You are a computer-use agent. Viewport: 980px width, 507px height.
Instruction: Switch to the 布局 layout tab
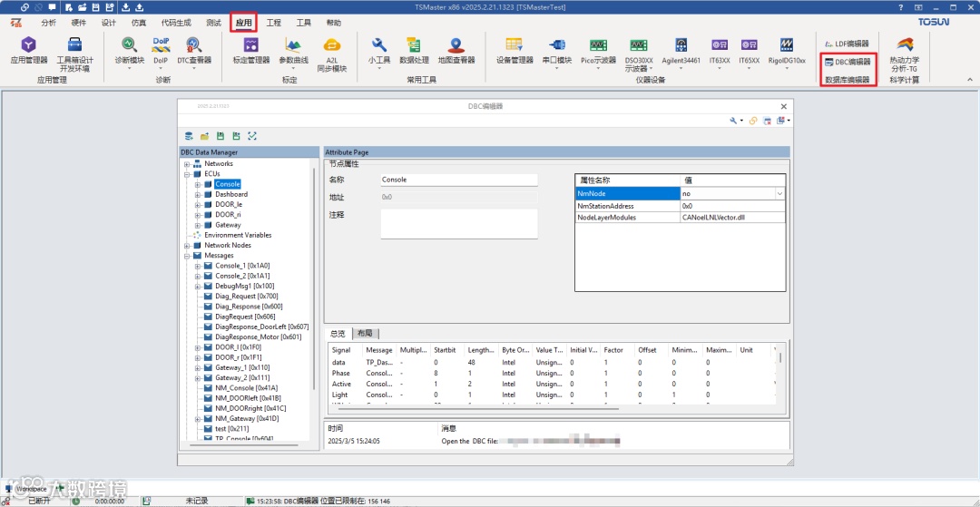click(x=365, y=334)
